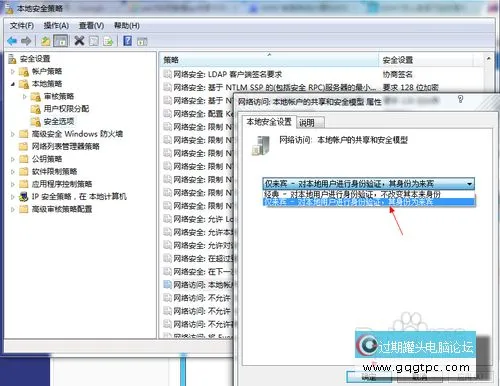Click the blue Help question mark icon
This screenshot has width=500, height=386.
click(x=128, y=41)
